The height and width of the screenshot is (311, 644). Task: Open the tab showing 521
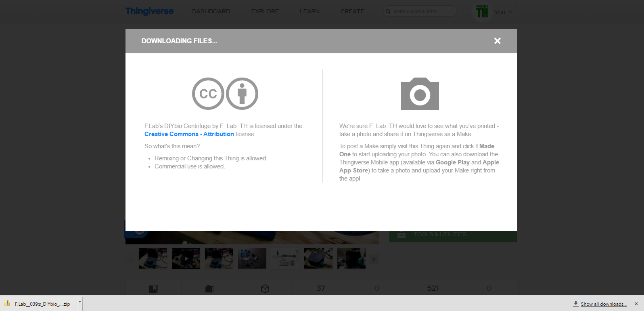pos(433,288)
